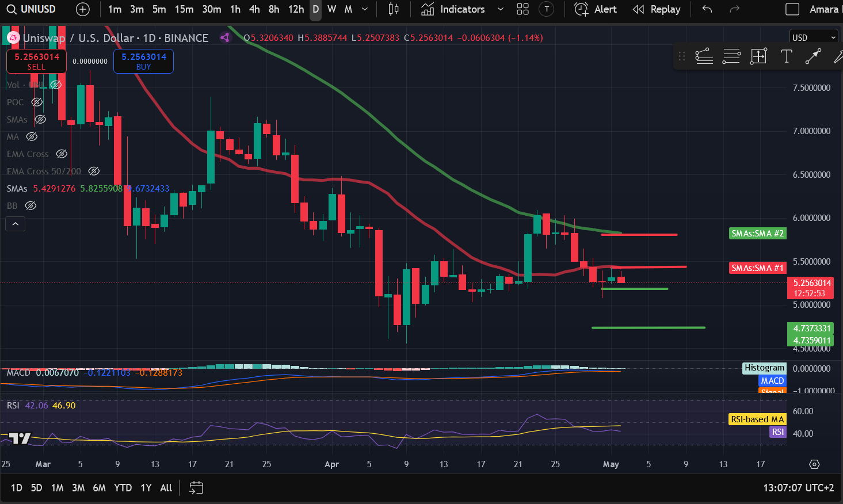Open symbol search for UNIUSD

[32, 9]
